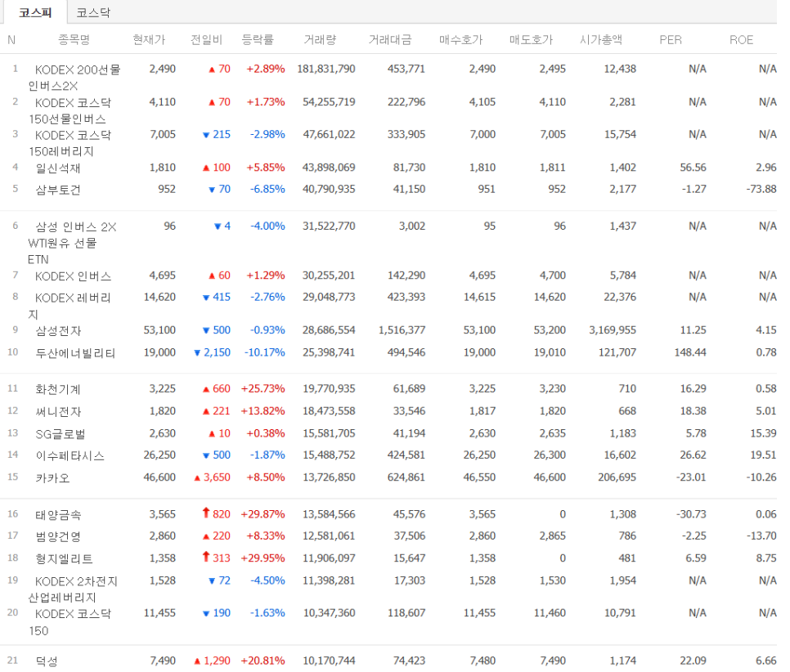
Task: Click 이수페타시스 bid price 26,250
Action: pos(479,455)
